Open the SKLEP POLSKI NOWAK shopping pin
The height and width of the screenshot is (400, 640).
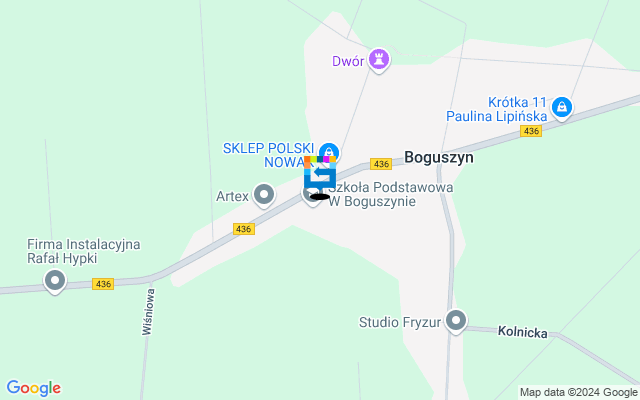pos(329,151)
